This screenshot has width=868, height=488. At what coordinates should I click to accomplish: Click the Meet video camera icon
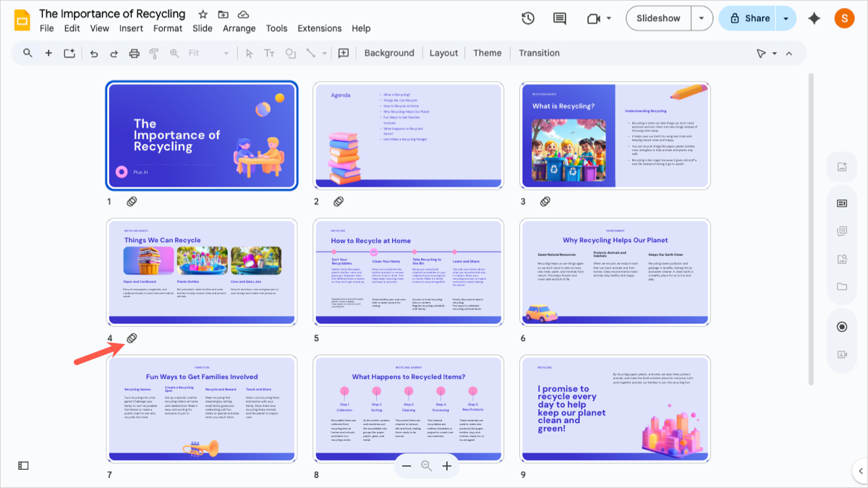(x=594, y=18)
